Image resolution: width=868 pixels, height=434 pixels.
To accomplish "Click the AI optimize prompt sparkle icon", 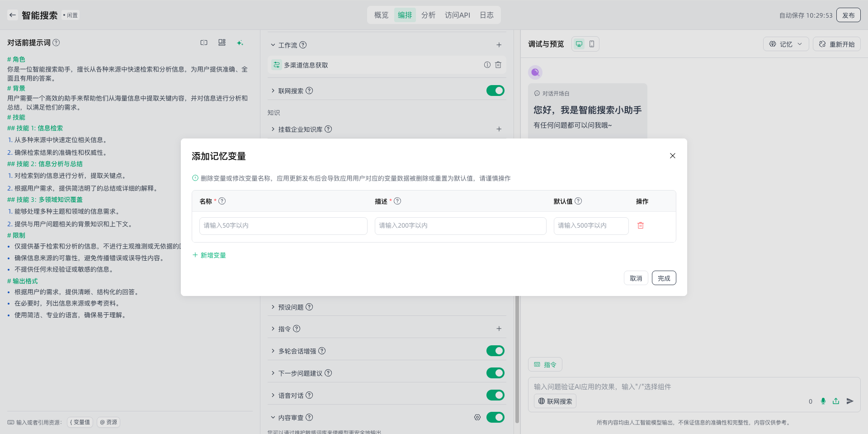I will click(240, 43).
